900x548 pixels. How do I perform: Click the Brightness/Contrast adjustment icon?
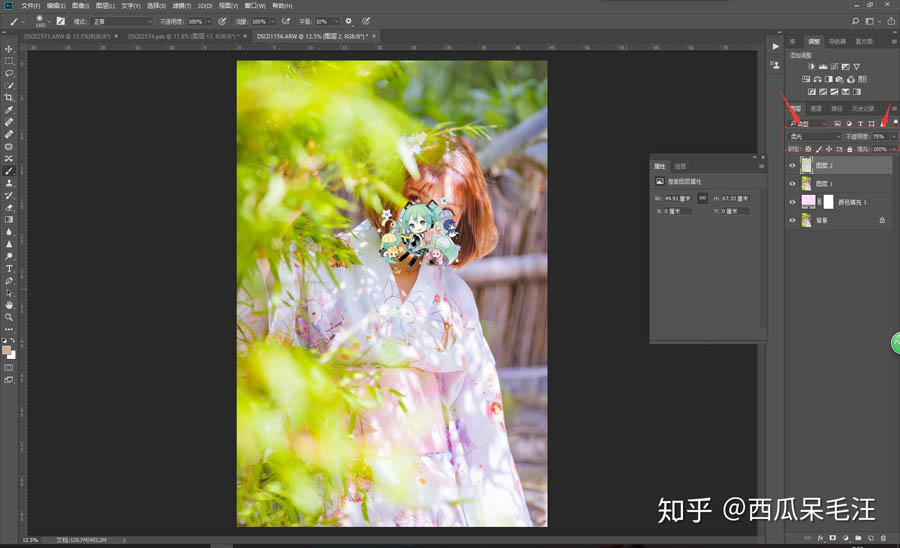click(811, 67)
